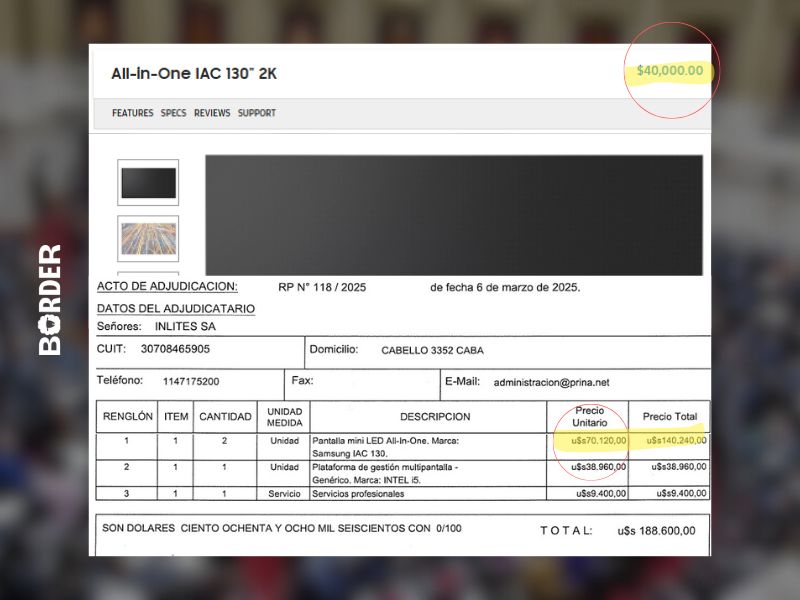Click the ITEM column header
800x600 pixels.
click(176, 417)
